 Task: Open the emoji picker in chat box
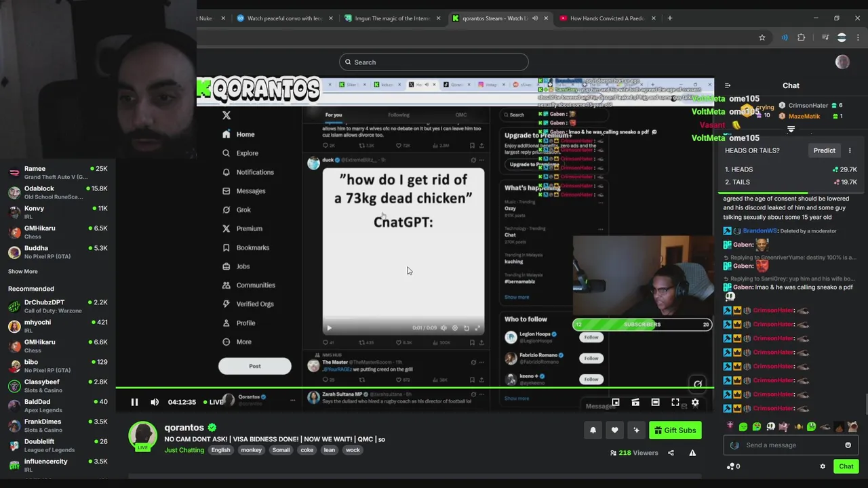(x=848, y=445)
